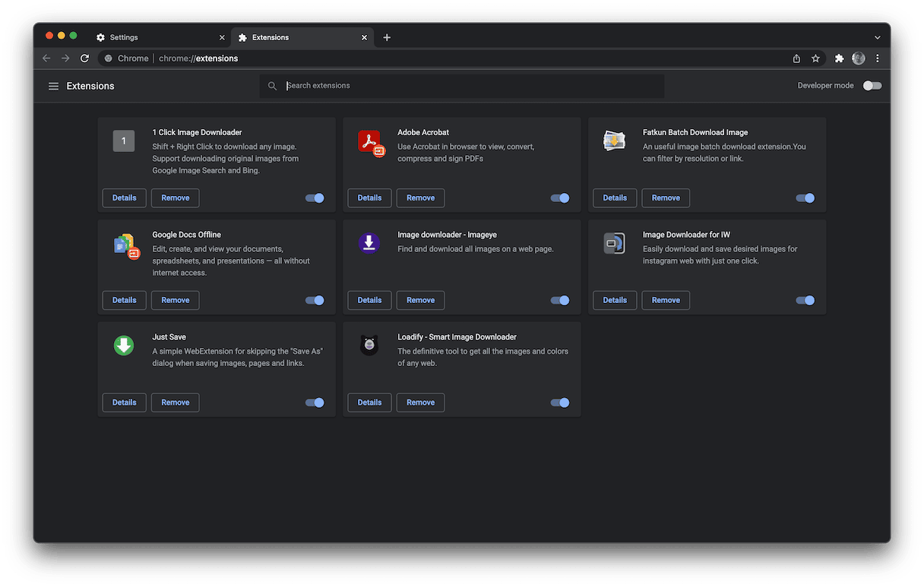
Task: Select the Extensions tab
Action: pos(302,37)
